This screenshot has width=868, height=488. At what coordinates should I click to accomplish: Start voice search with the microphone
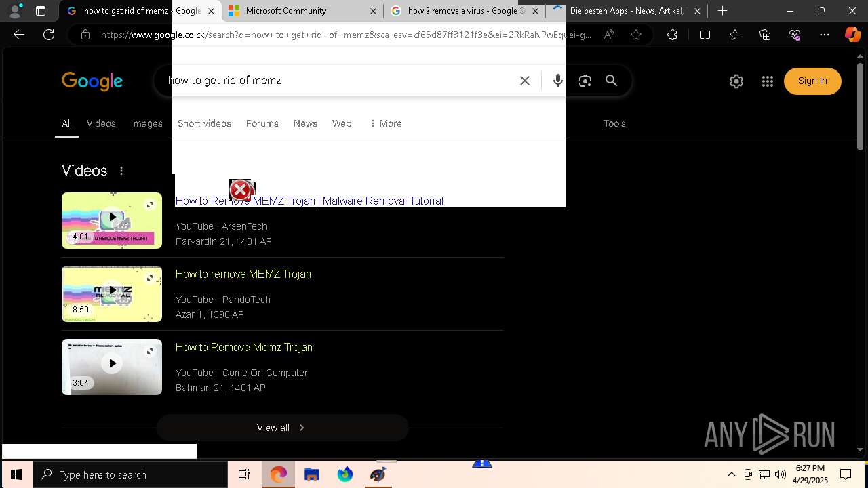coord(557,81)
